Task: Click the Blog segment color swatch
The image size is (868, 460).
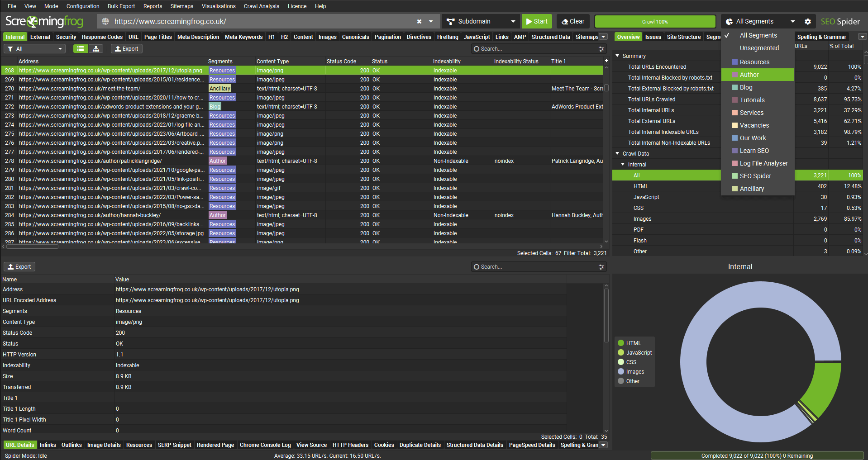Action: (x=735, y=87)
